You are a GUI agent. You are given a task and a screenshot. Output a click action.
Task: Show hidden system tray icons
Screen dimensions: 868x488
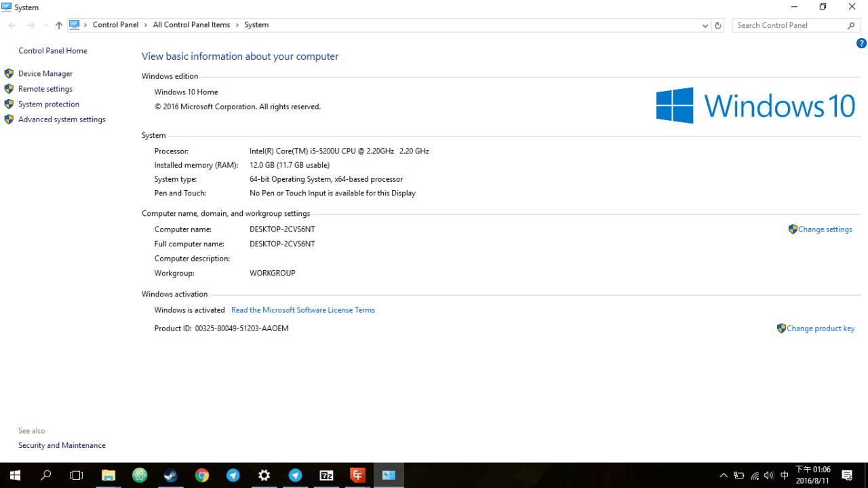click(724, 475)
